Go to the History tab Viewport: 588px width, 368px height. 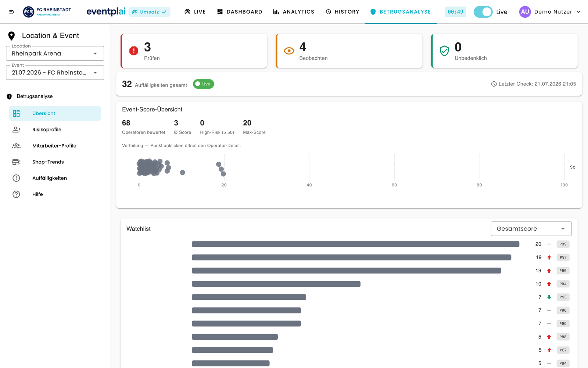(342, 12)
